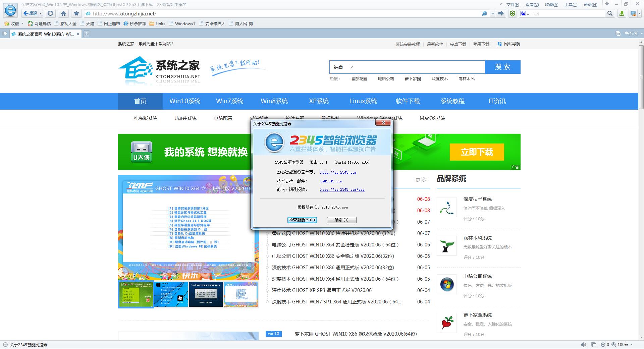This screenshot has width=644, height=349.
Task: Bookmark this page with the star icon
Action: pyautogui.click(x=76, y=13)
